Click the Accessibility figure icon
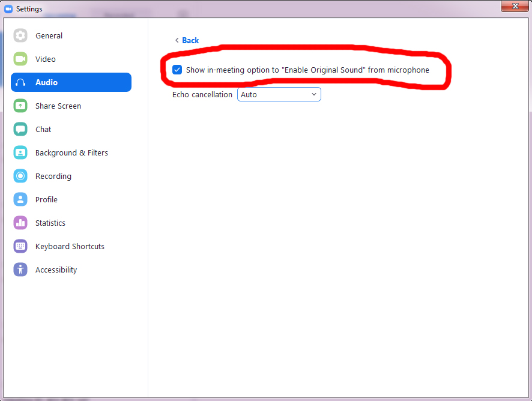Image resolution: width=532 pixels, height=401 pixels. coord(20,270)
